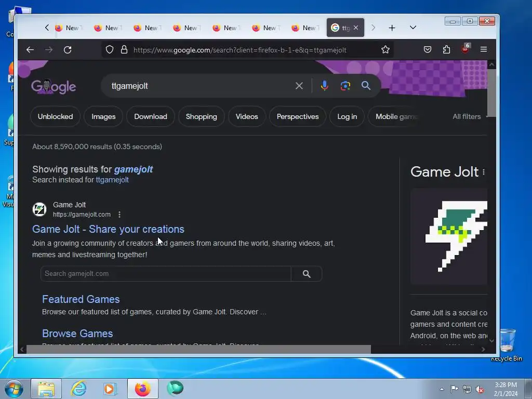Search instead for ttgamejolt link

112,180
